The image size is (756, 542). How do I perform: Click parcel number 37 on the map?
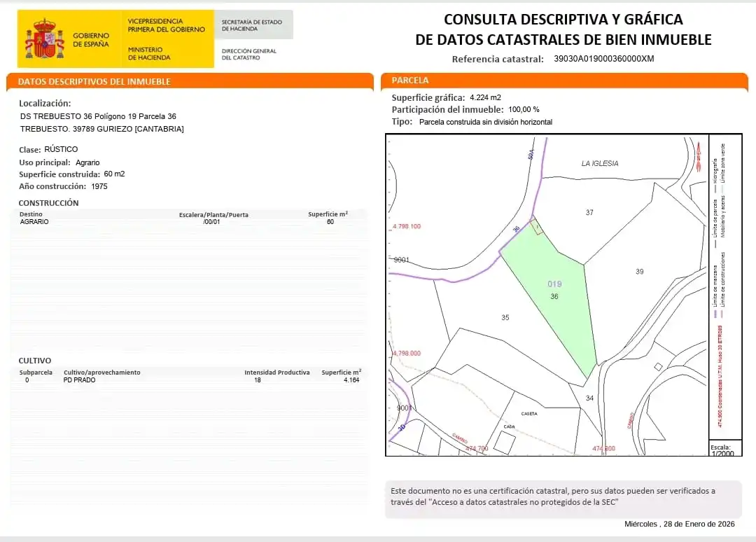589,212
